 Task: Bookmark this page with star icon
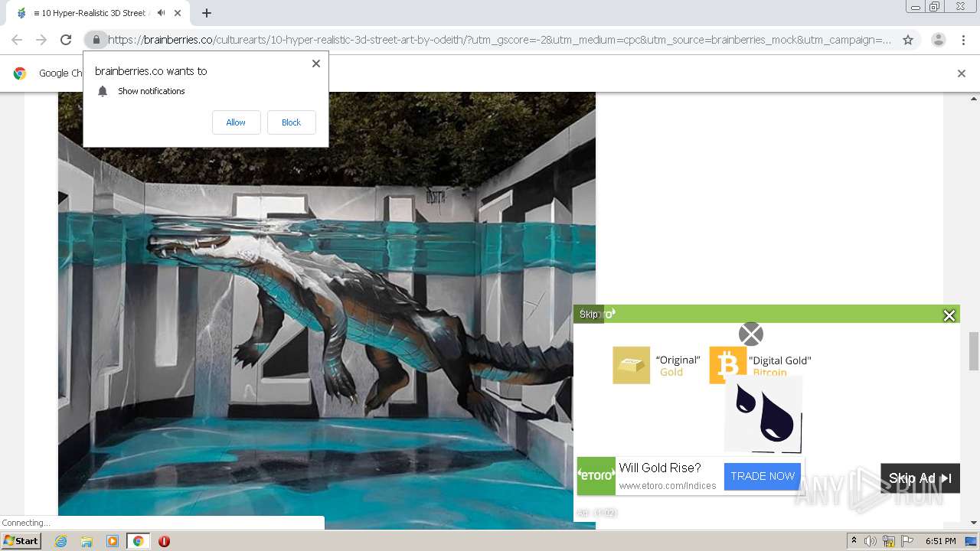pos(908,40)
